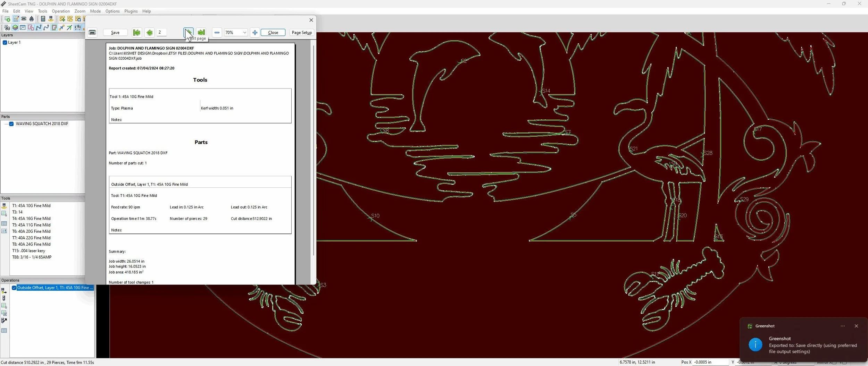
Task: Click the open part folder icon
Action: 70,19
